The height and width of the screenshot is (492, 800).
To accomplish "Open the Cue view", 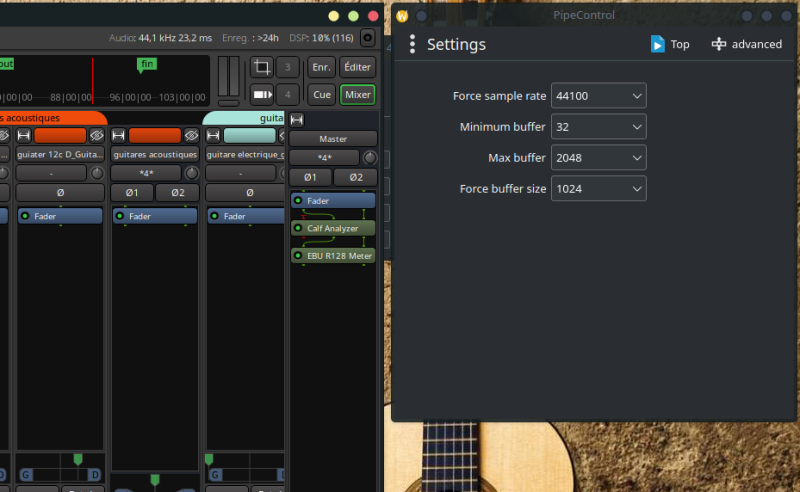I will tap(321, 95).
